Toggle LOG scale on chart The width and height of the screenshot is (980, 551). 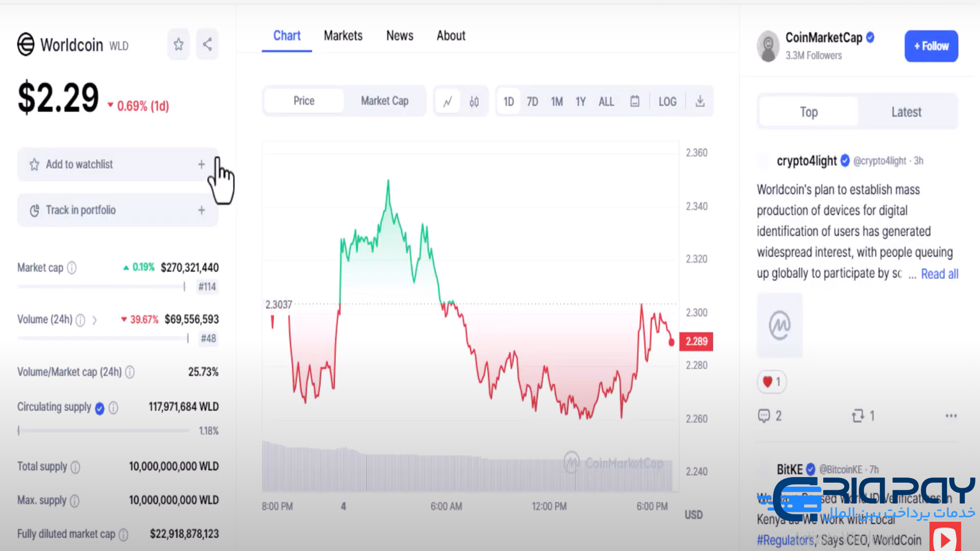tap(667, 102)
